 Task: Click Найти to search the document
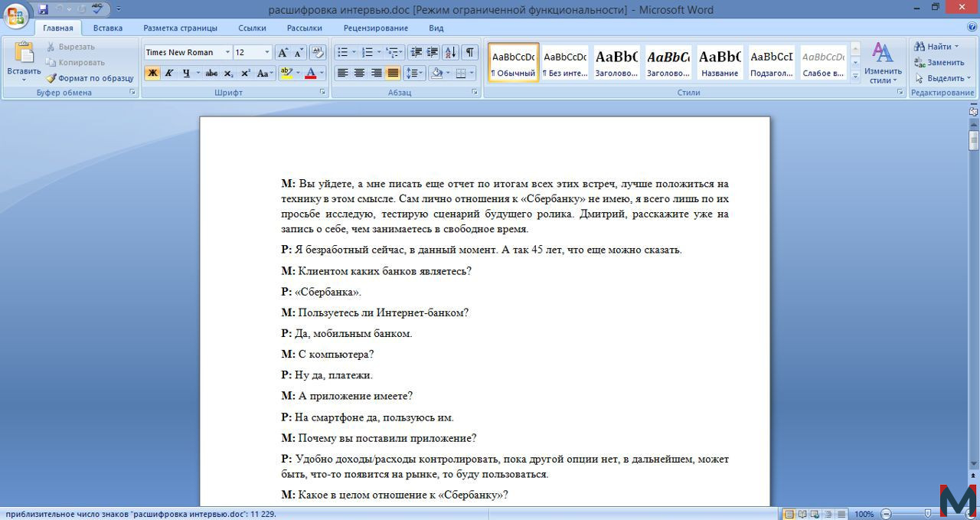(936, 46)
